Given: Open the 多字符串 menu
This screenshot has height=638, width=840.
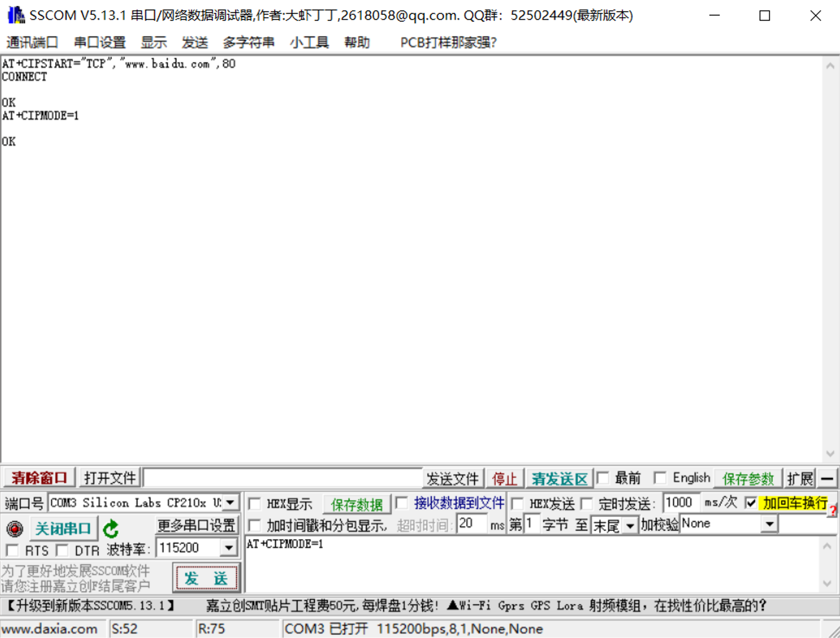Looking at the screenshot, I should click(x=248, y=42).
